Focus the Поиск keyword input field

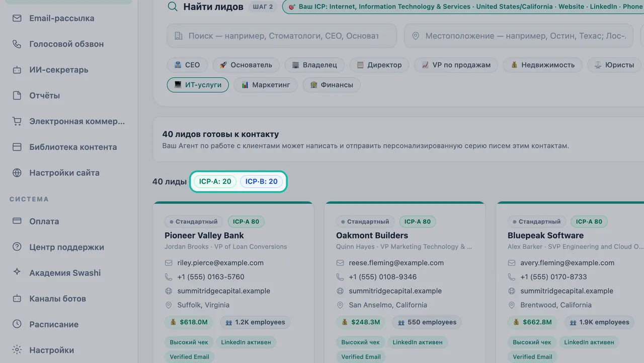[x=282, y=36]
